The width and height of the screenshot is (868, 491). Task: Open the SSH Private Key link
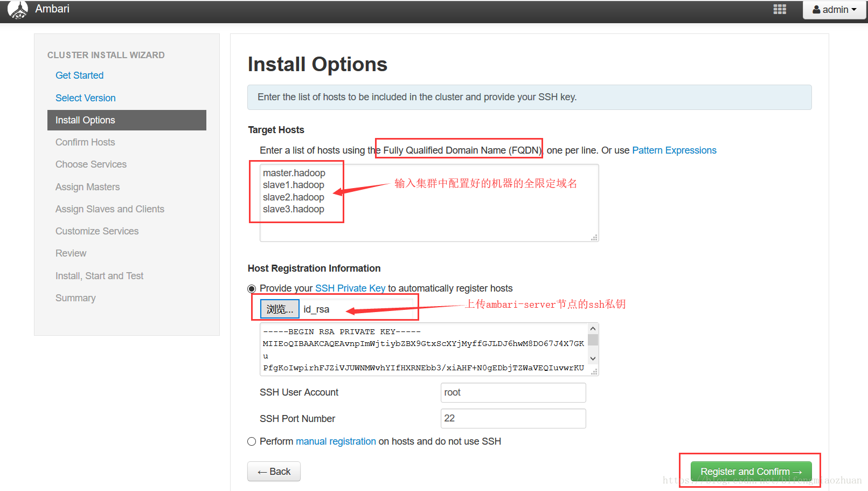[x=350, y=288]
